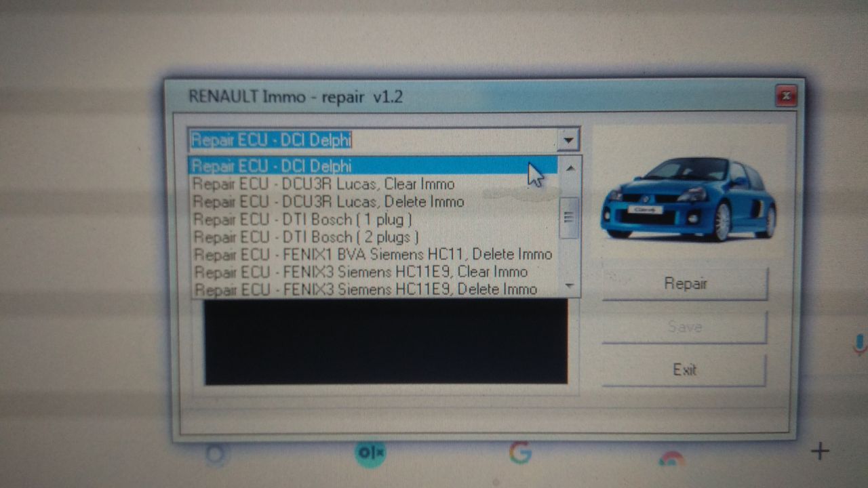Viewport: 868px width, 488px height.
Task: Click the microphone icon at right edge
Action: click(x=859, y=343)
